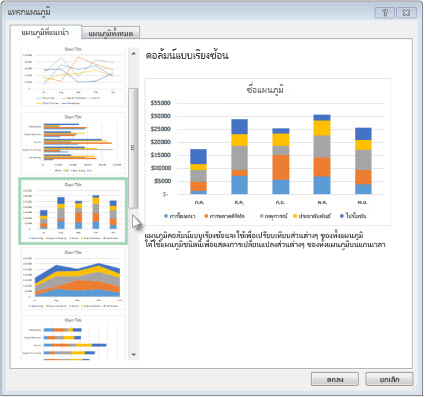Screen dimensions: 425x398
Task: Click the tallest stacked column in preview
Action: click(322, 154)
